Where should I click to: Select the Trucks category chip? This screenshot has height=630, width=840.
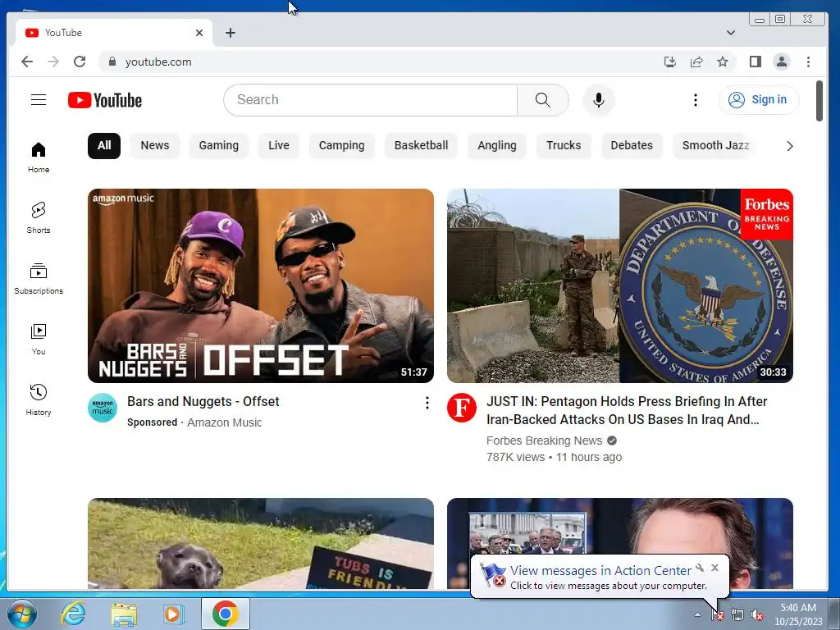(564, 146)
